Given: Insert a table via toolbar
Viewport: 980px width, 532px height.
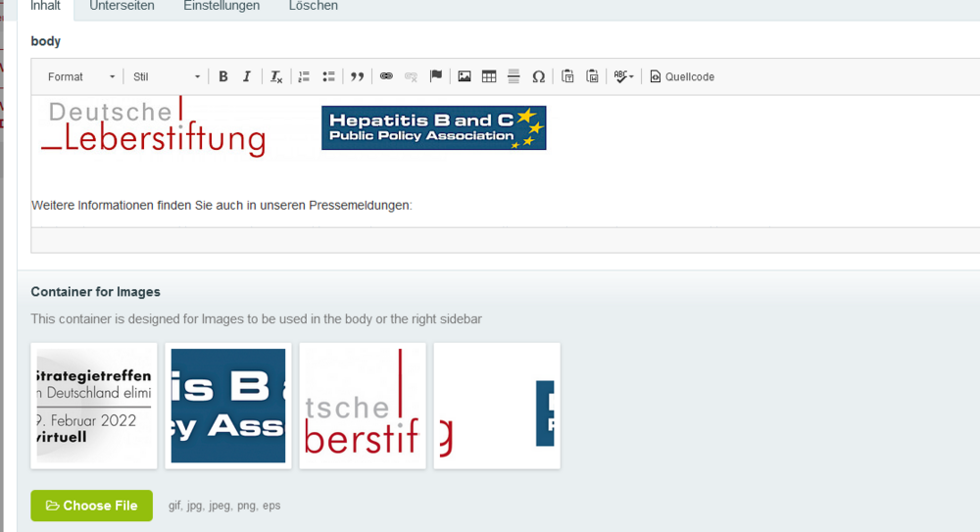Looking at the screenshot, I should [489, 76].
